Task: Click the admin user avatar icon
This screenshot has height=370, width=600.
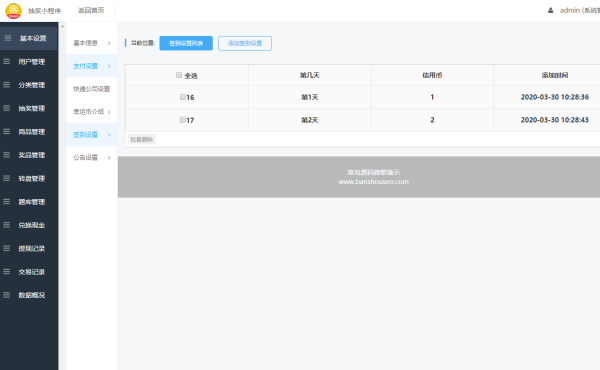Action: coord(550,10)
